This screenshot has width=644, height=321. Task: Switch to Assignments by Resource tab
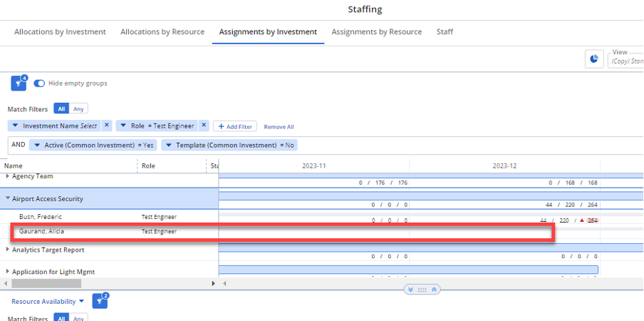pyautogui.click(x=377, y=31)
